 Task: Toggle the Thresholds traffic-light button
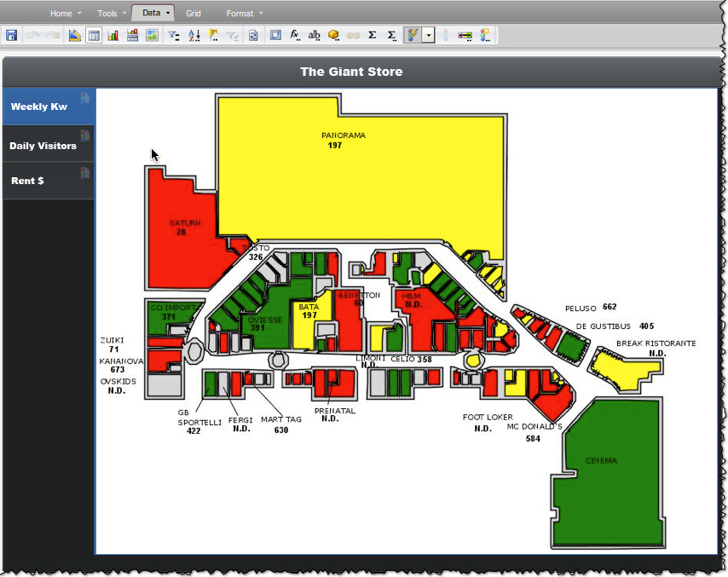(413, 35)
